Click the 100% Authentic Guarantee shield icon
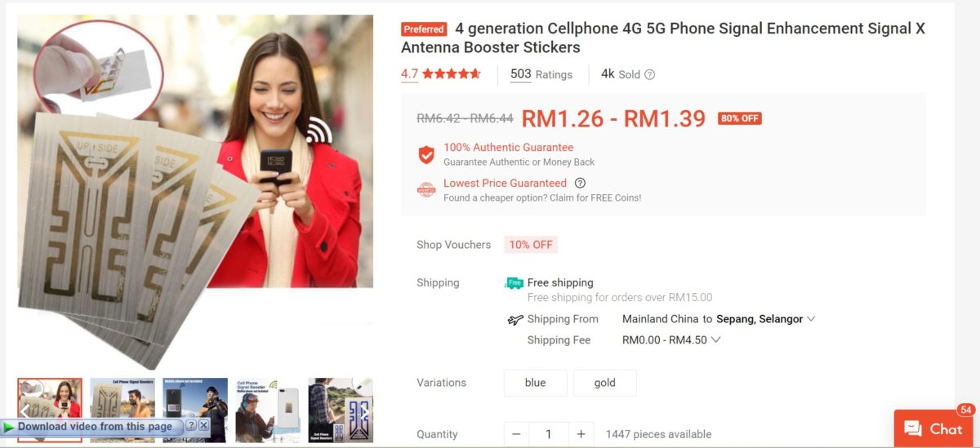 click(426, 154)
